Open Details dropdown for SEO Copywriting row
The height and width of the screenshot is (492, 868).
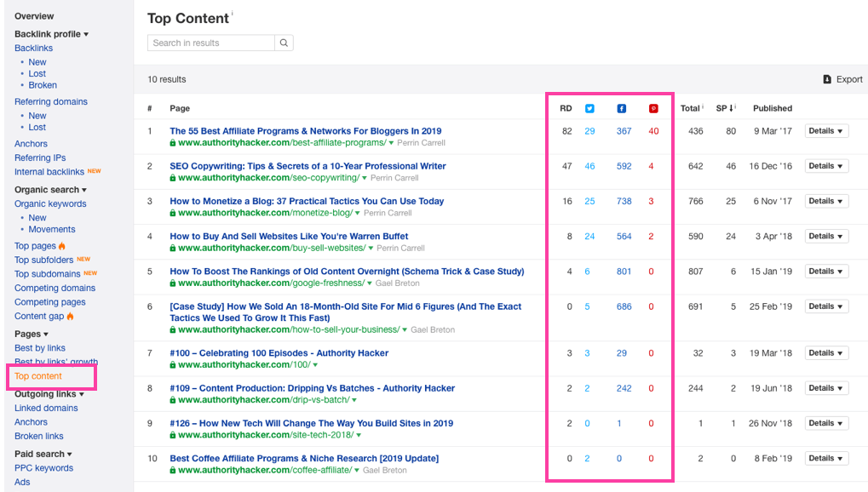(826, 166)
